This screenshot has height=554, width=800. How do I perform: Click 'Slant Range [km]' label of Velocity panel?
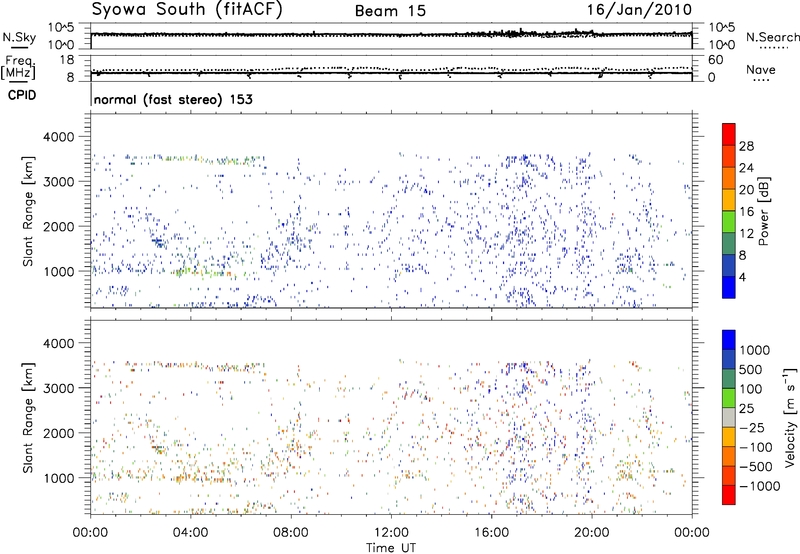tap(28, 418)
